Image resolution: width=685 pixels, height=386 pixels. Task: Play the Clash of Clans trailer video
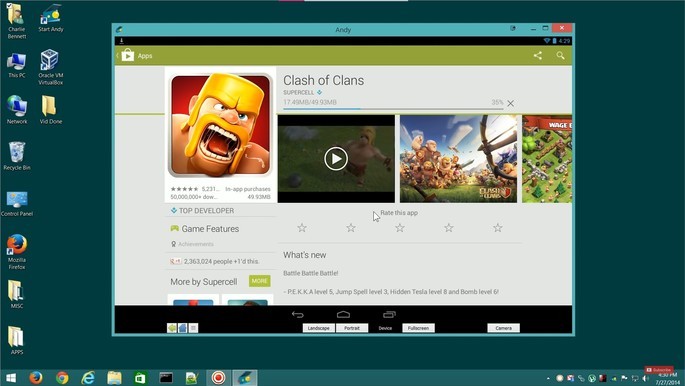point(336,159)
